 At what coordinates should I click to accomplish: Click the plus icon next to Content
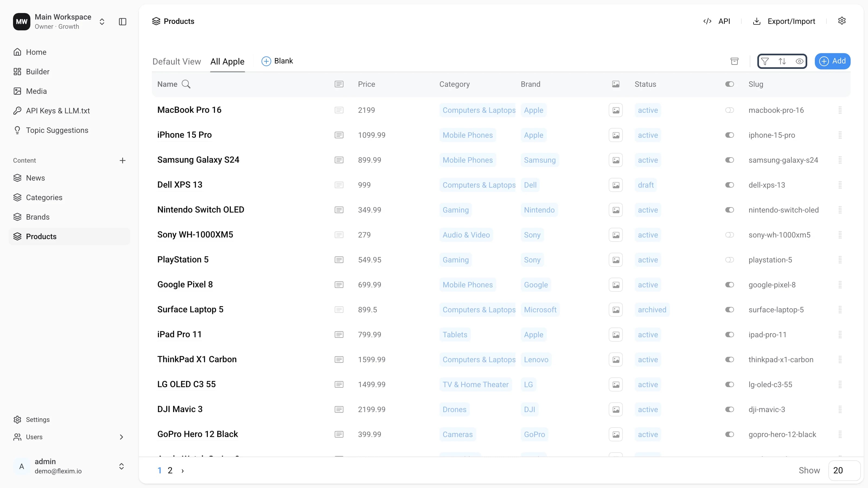click(122, 161)
